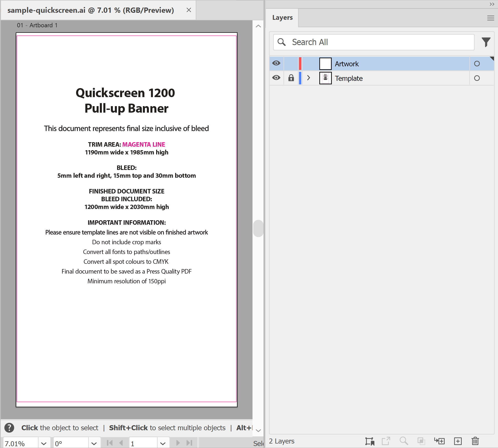Click the vertical scrollbar up arrow

point(258,26)
